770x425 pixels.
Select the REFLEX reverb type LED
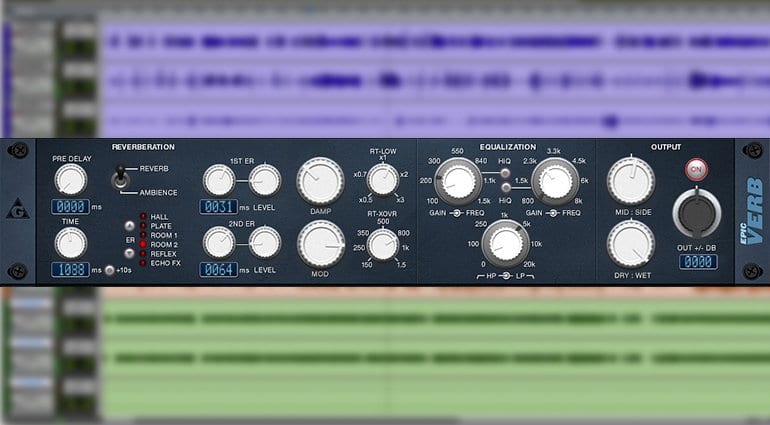coord(143,254)
